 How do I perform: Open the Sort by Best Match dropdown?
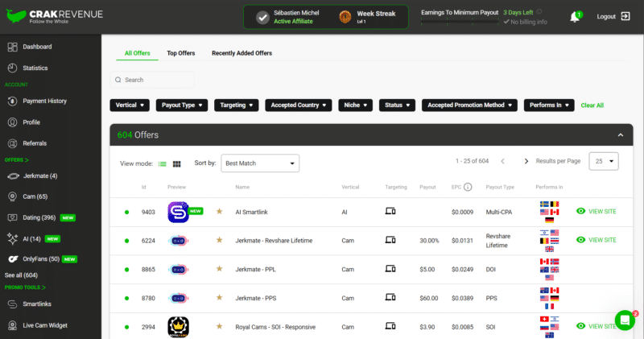click(259, 163)
